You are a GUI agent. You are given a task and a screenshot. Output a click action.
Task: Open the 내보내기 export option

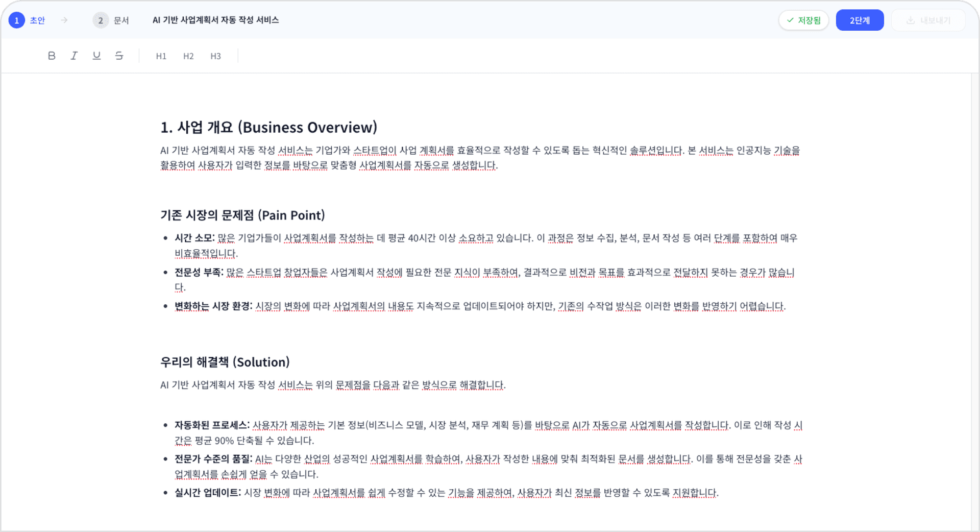[928, 20]
